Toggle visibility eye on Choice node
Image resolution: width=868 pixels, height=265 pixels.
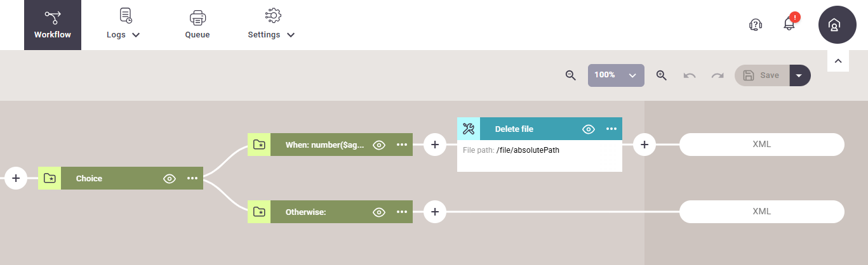170,178
